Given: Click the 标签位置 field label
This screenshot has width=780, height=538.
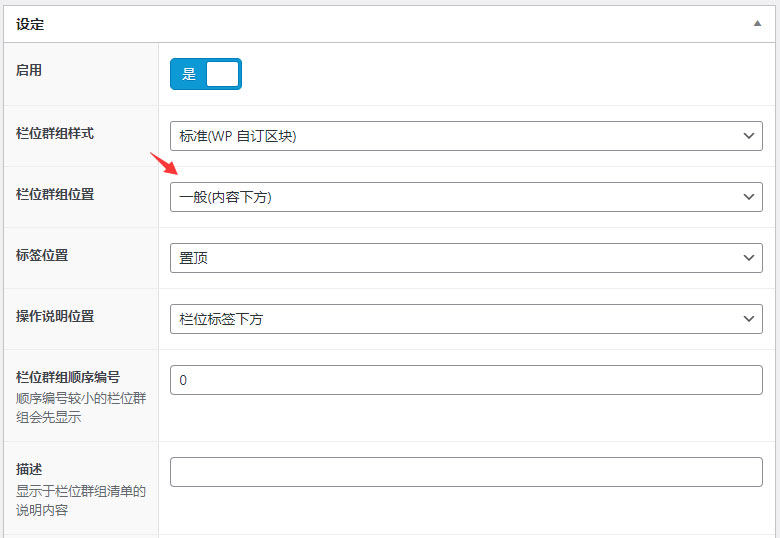Looking at the screenshot, I should [42, 255].
